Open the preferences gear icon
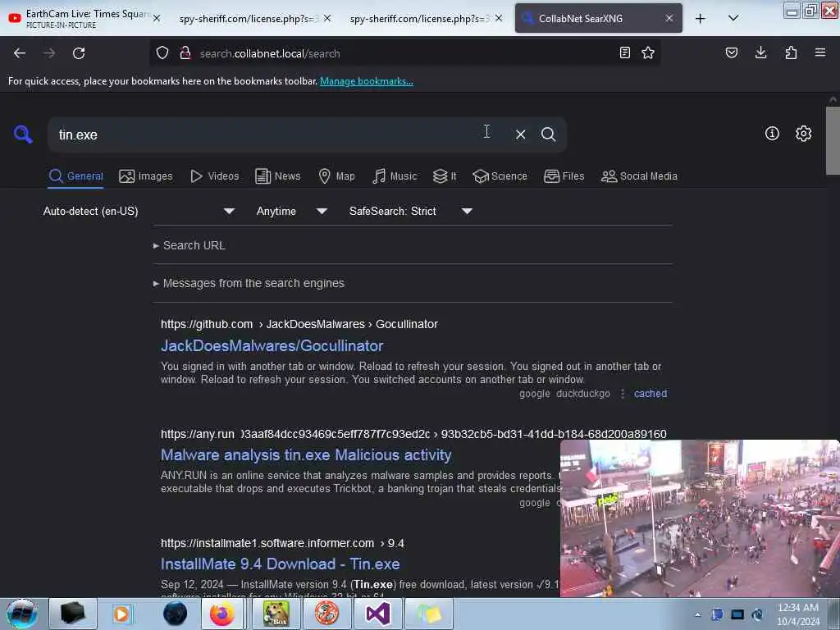The width and height of the screenshot is (840, 630). click(804, 134)
